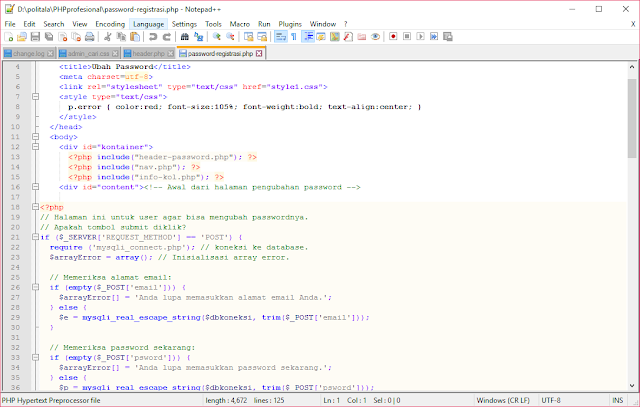Close the header.php tab
The height and width of the screenshot is (407, 640).
coord(170,53)
